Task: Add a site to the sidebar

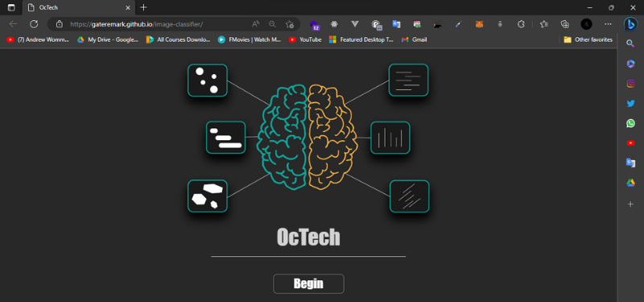Action: tap(630, 204)
